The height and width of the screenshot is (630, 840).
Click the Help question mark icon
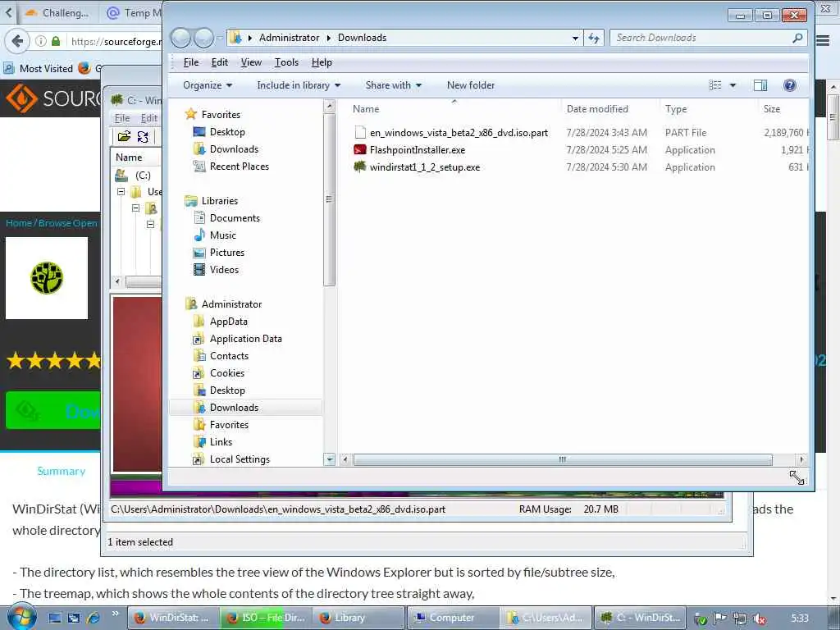[x=790, y=85]
